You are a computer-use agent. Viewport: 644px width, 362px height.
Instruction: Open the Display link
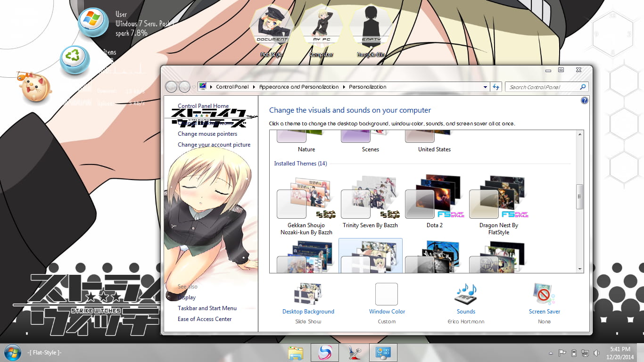click(187, 297)
